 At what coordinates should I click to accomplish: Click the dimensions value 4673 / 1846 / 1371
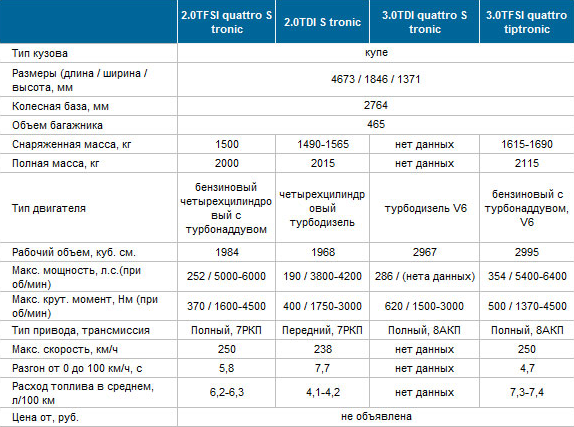pos(376,79)
